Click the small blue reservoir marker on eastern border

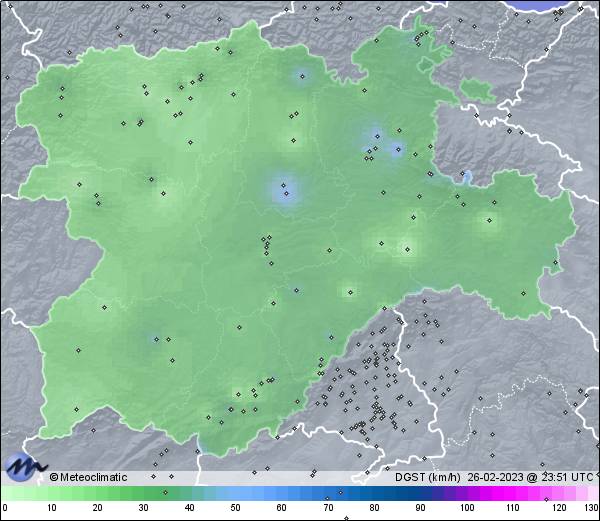[467, 178]
